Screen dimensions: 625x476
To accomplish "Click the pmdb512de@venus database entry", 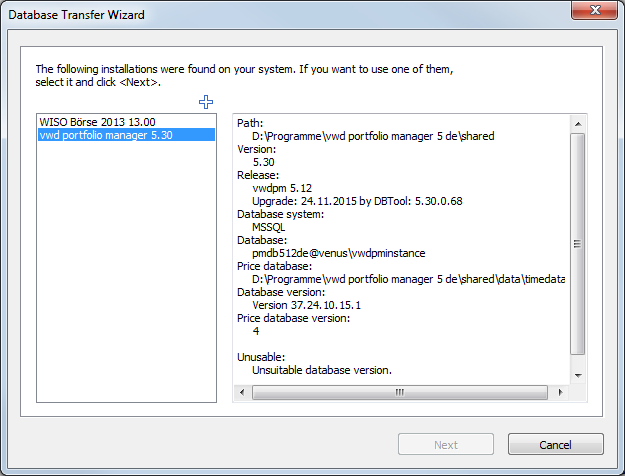I will tap(324, 253).
